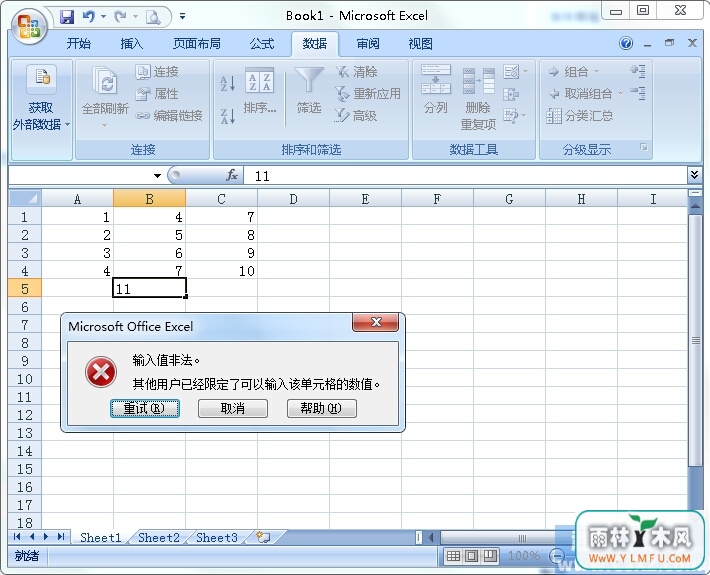Close the Microsoft Office Excel error dialog
The image size is (710, 575).
(375, 322)
